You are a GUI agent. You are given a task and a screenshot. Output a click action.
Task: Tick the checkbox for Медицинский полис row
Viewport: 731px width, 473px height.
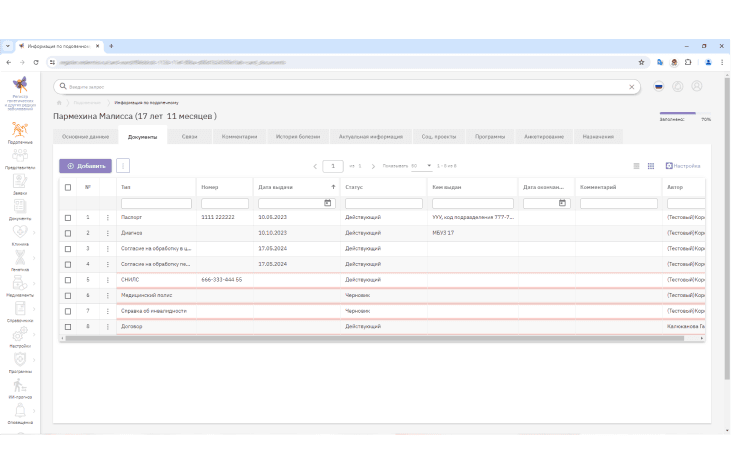[x=68, y=295]
